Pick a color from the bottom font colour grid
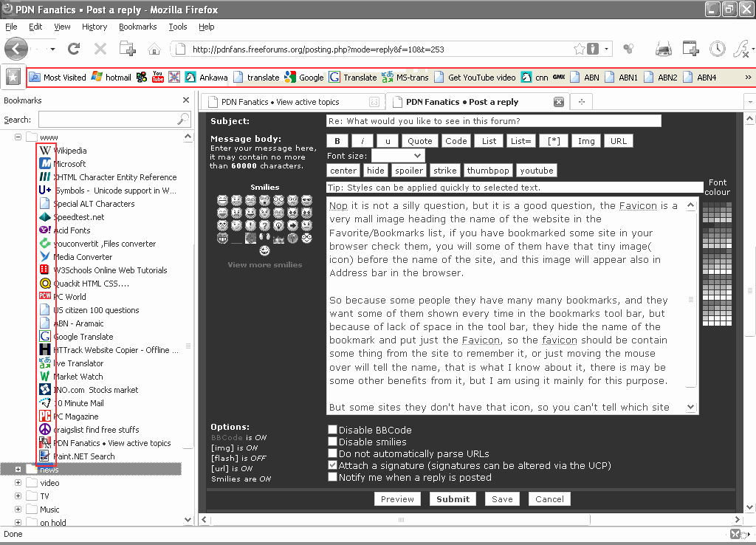 [717, 315]
